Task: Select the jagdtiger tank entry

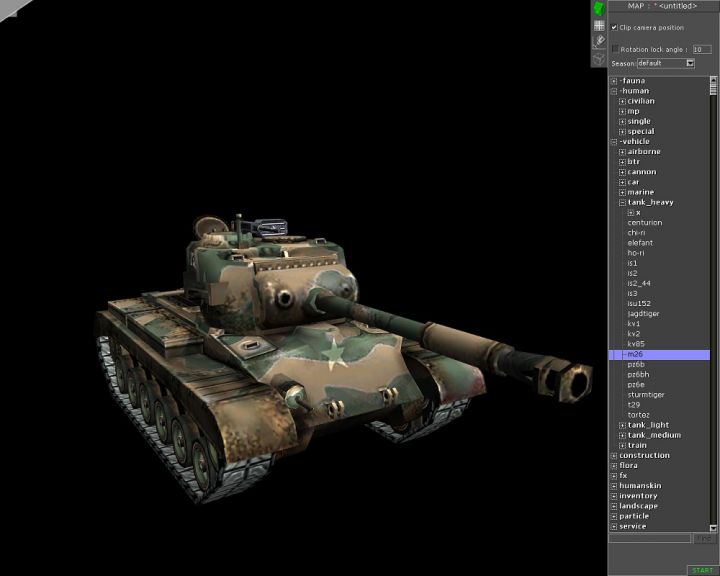Action: tap(643, 314)
